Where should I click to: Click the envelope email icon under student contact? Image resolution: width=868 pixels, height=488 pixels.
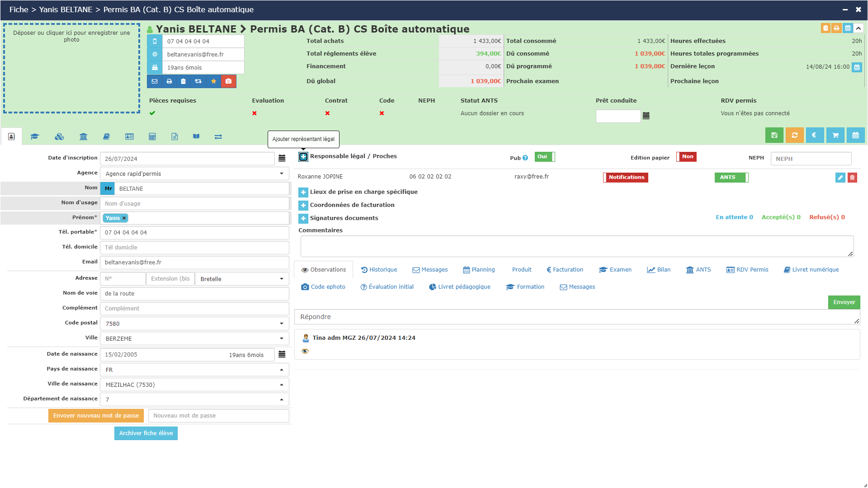coord(155,81)
